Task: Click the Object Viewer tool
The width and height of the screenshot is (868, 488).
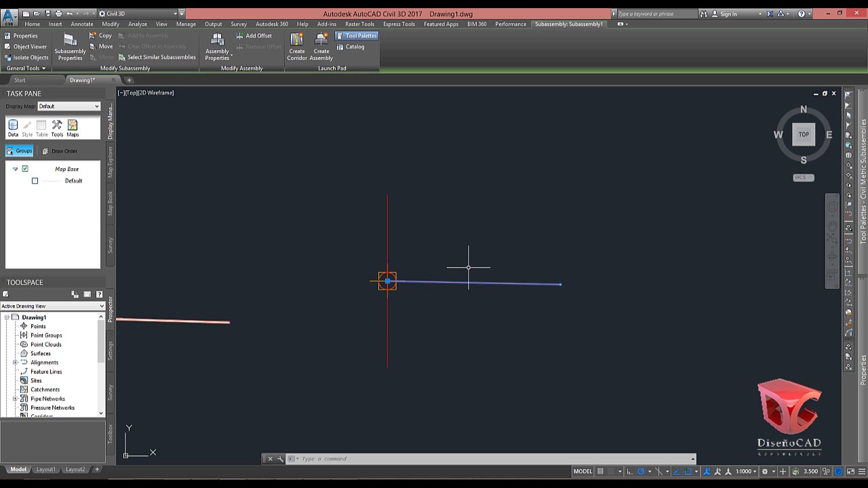Action: (25, 47)
